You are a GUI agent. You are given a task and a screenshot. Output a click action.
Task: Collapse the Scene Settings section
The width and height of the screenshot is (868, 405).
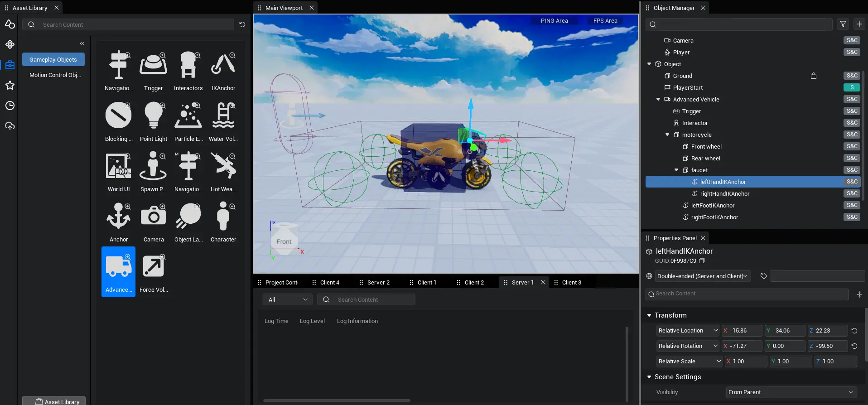[649, 377]
